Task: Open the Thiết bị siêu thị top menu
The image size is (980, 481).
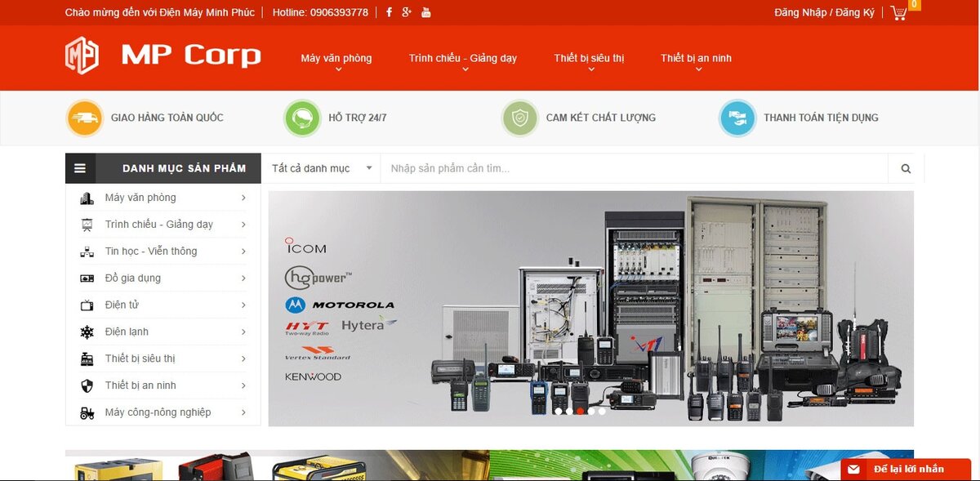Action: (x=589, y=59)
